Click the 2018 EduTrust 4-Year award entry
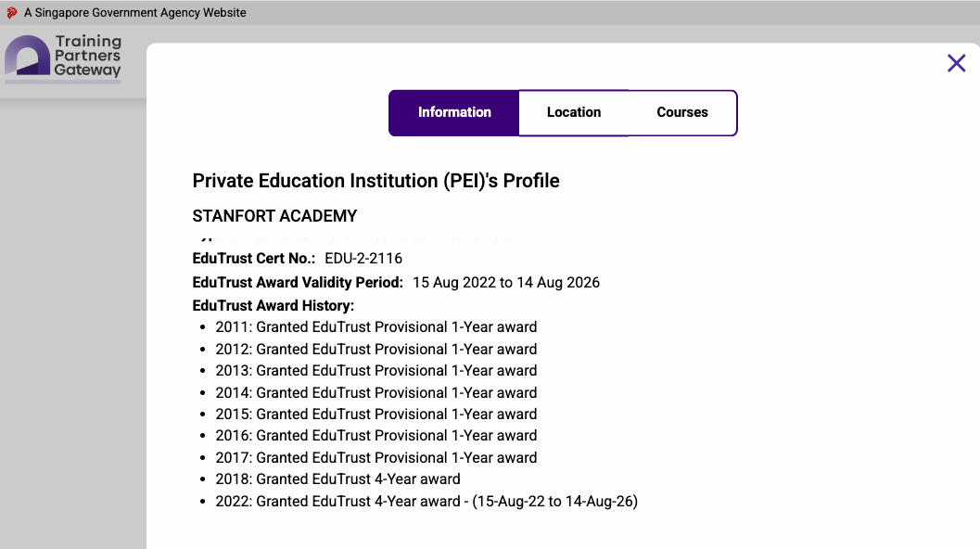980x549 pixels. coord(337,479)
